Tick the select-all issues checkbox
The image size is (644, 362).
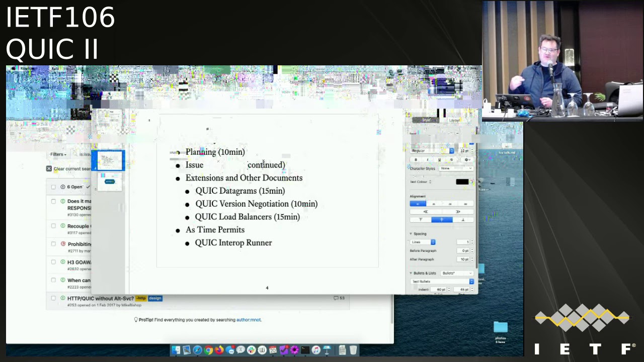[53, 187]
